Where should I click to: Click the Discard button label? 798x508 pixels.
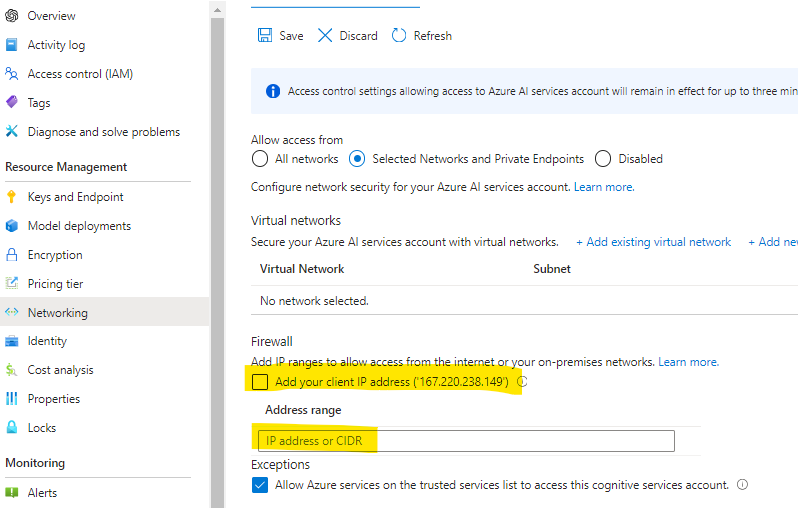point(358,36)
